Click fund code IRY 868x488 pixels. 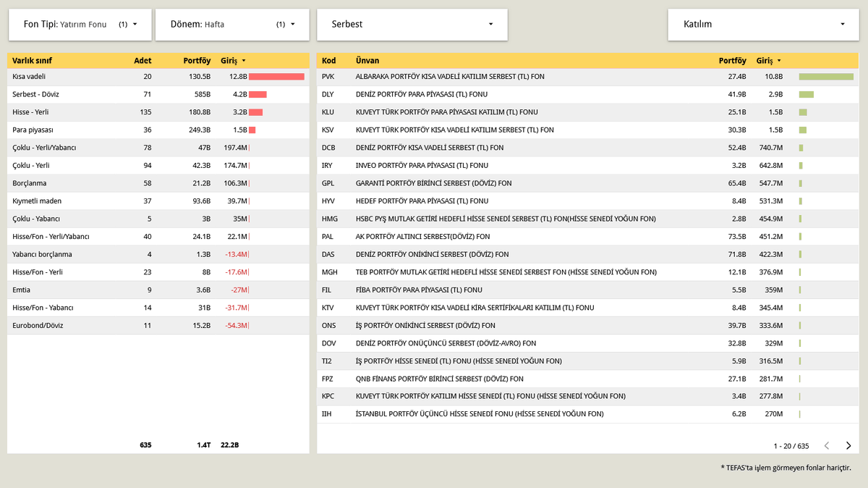[x=328, y=165]
